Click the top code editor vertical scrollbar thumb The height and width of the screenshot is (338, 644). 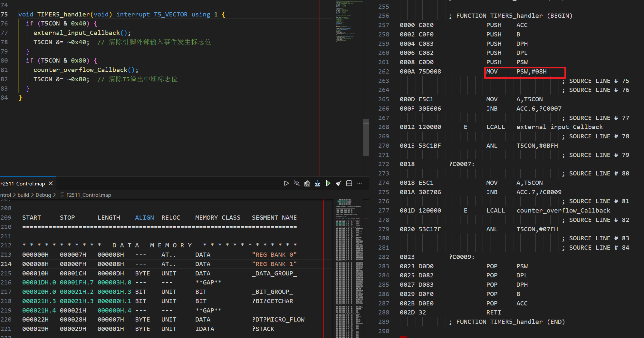click(366, 137)
